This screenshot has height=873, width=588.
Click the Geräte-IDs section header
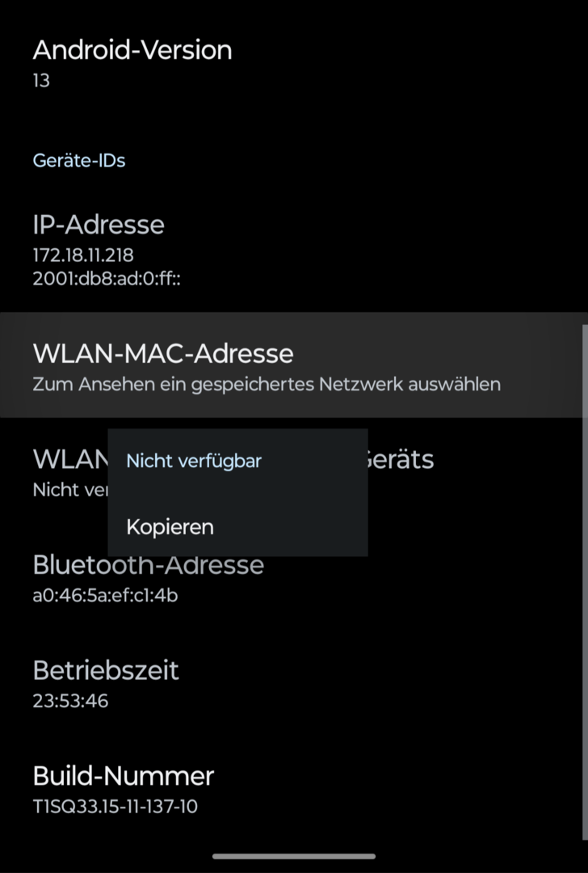pyautogui.click(x=79, y=160)
